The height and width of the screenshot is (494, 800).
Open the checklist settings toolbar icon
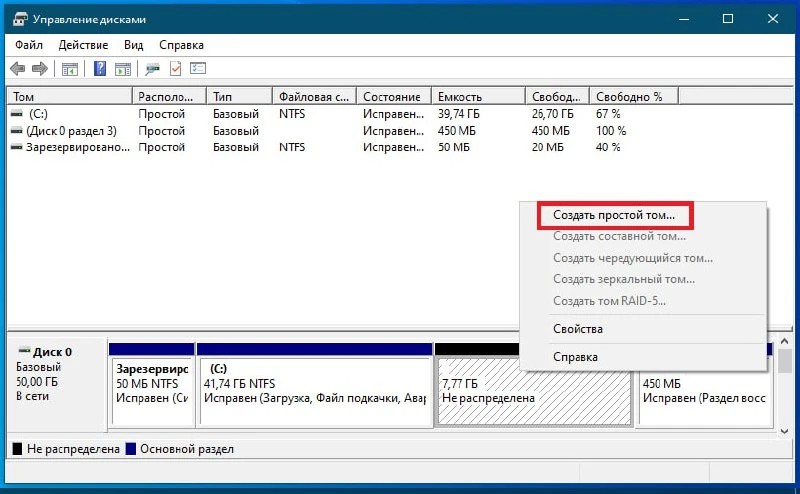198,68
